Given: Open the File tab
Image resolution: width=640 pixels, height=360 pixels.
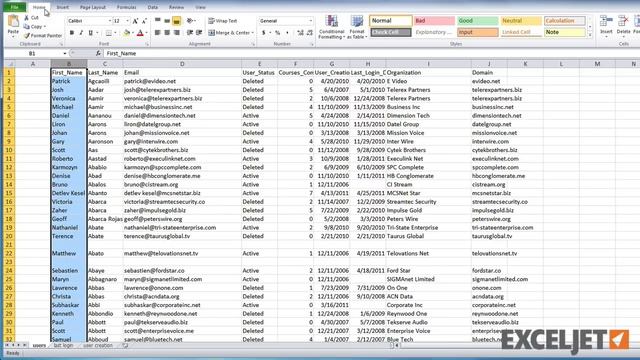Looking at the screenshot, I should click(15, 7).
